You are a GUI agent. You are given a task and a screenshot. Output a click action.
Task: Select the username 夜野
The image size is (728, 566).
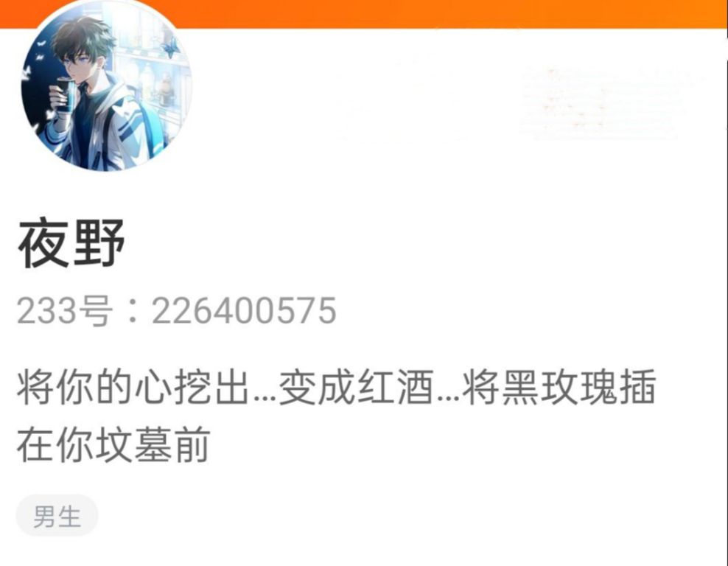click(x=71, y=243)
